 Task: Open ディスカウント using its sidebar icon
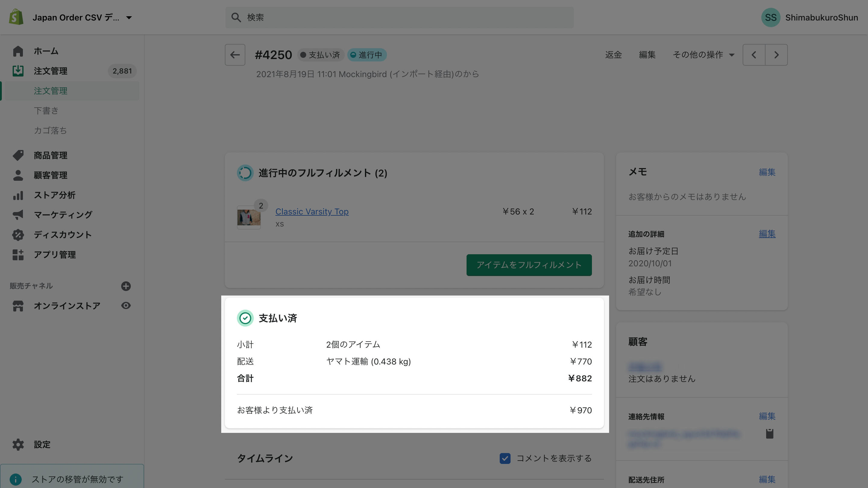pos(18,235)
